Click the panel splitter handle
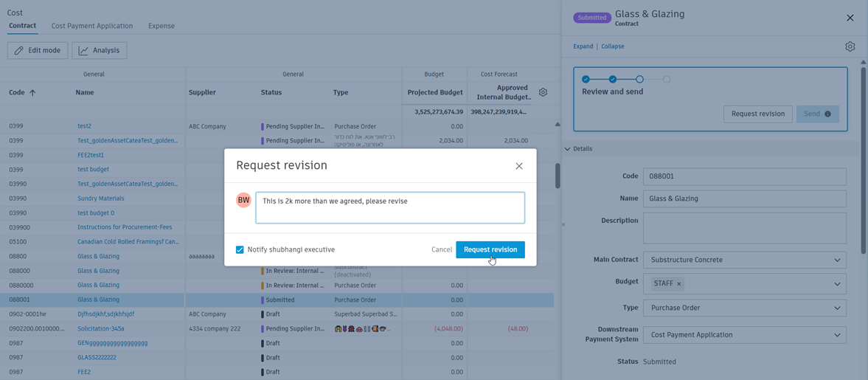The image size is (868, 380). tap(563, 224)
